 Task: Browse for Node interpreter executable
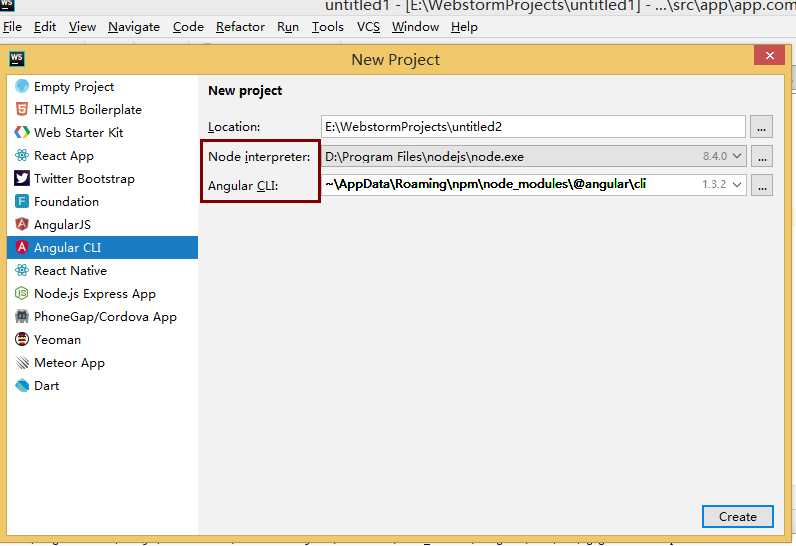coord(761,156)
